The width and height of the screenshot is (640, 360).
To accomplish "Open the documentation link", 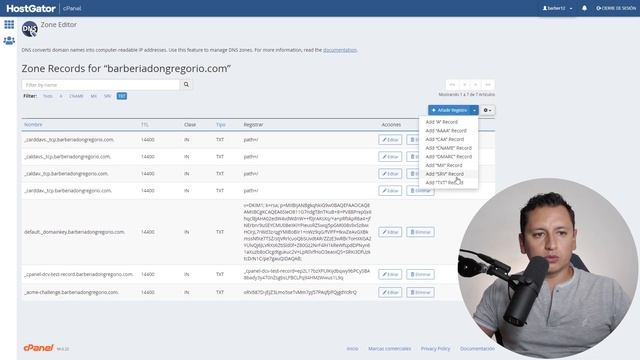I will coord(340,50).
